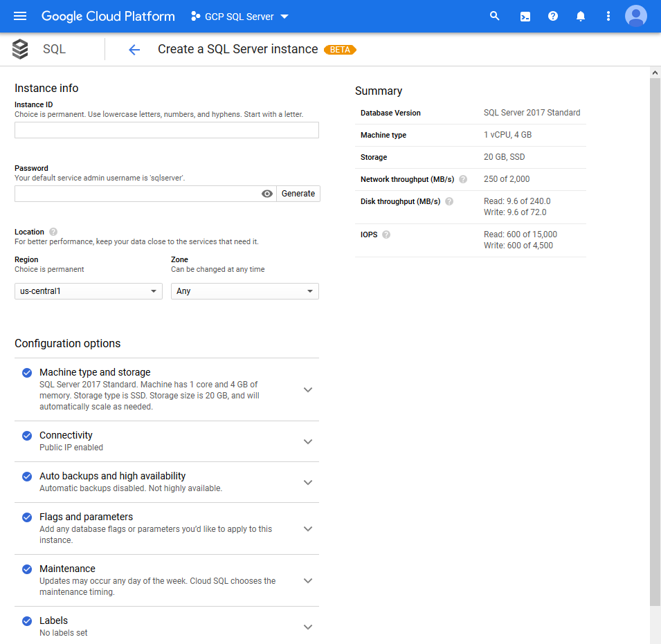Viewport: 661px width, 644px height.
Task: Click 'Read: 9.6 of 240.0' value
Action: [517, 201]
